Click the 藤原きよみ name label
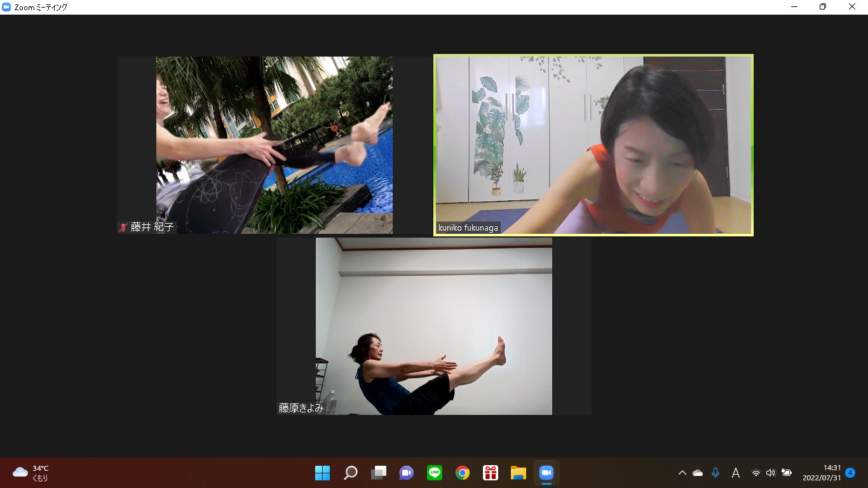The image size is (868, 488). tap(301, 408)
